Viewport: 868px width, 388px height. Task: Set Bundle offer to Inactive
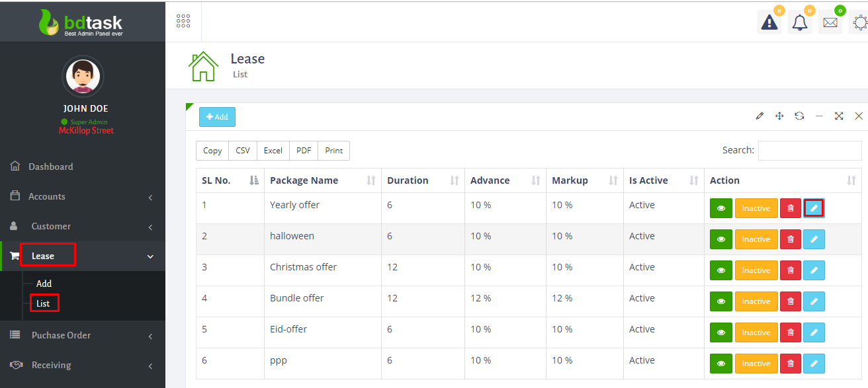click(756, 301)
